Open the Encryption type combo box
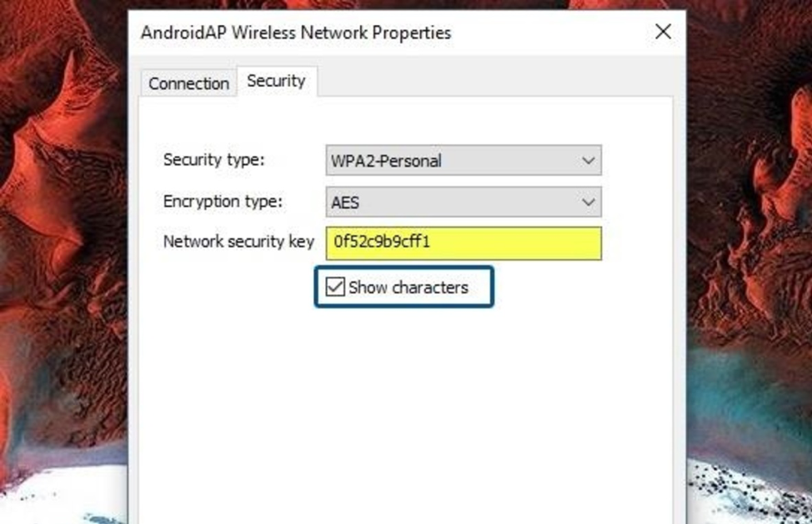Screen dimensions: 812x524 (x=464, y=202)
